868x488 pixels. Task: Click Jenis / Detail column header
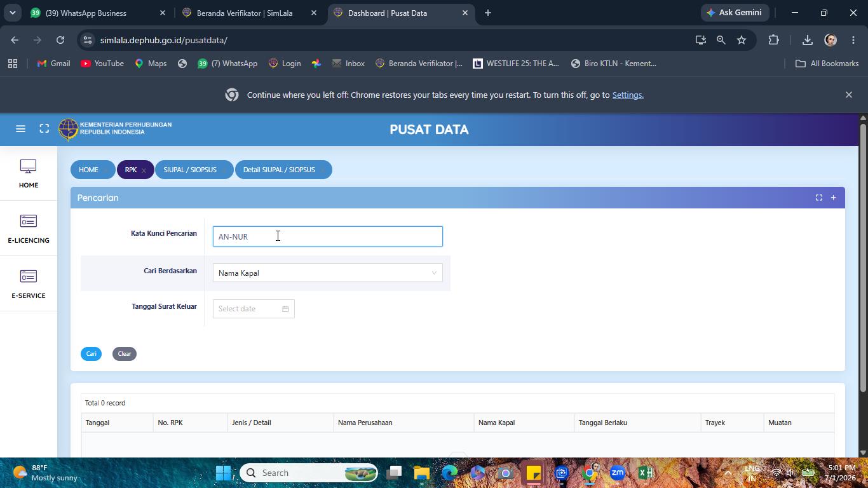tap(280, 423)
